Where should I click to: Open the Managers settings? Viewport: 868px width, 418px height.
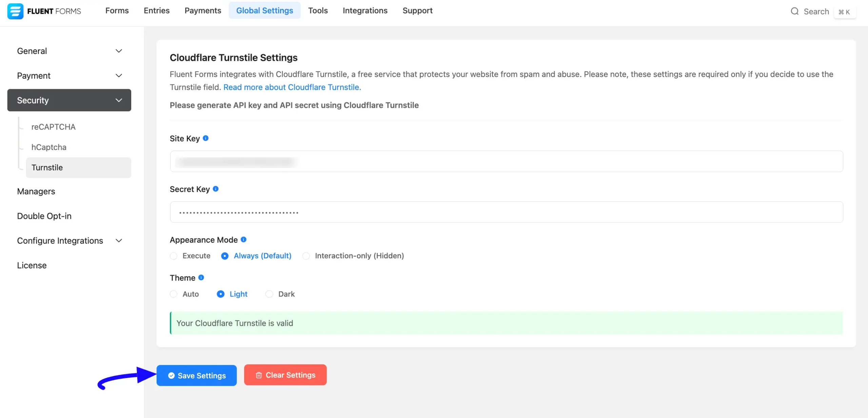click(x=36, y=191)
